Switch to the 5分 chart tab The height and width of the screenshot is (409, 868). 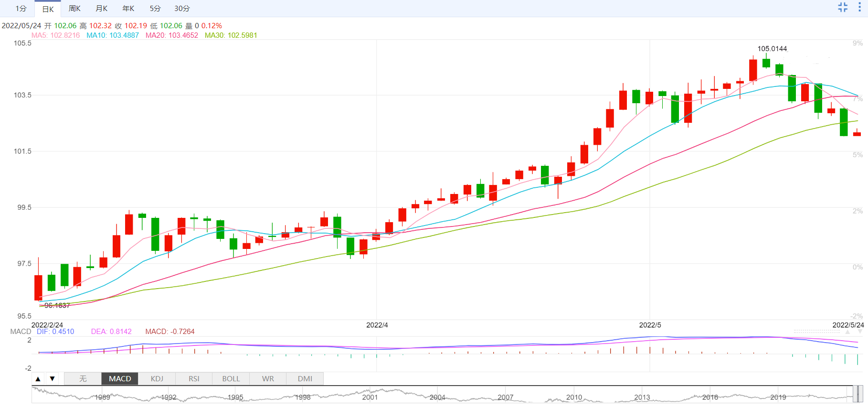(x=155, y=9)
